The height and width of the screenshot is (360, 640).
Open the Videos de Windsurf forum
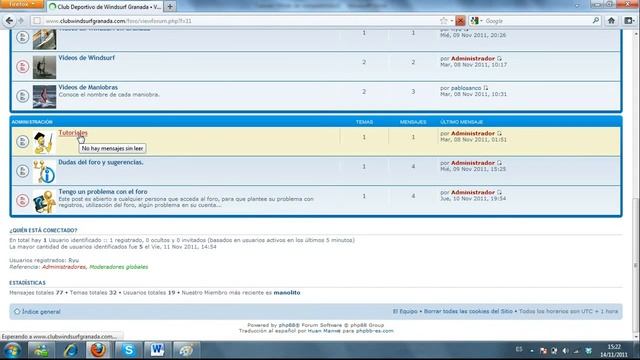87,58
